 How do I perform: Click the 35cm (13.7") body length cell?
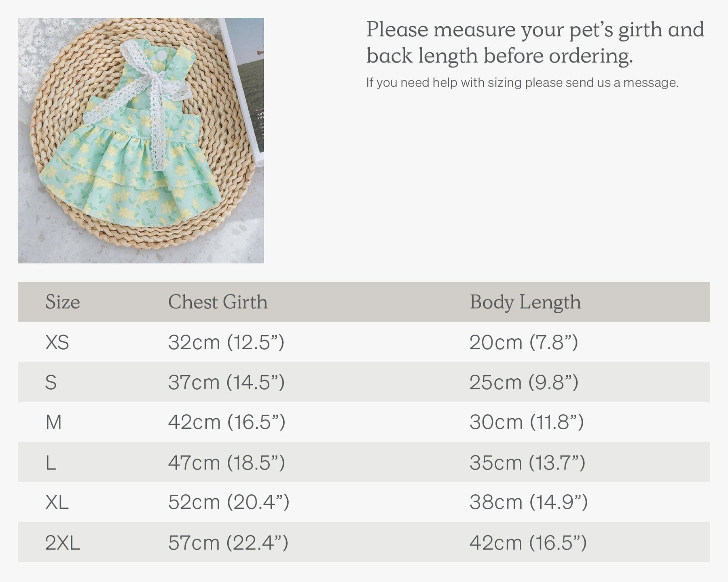pyautogui.click(x=527, y=462)
